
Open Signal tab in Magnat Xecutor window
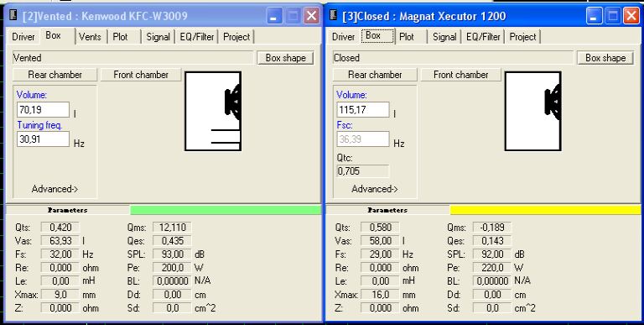(x=444, y=37)
